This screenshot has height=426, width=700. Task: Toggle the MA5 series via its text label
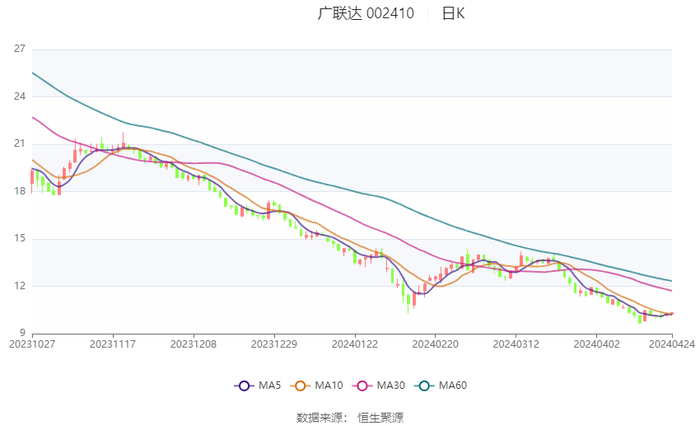(267, 386)
